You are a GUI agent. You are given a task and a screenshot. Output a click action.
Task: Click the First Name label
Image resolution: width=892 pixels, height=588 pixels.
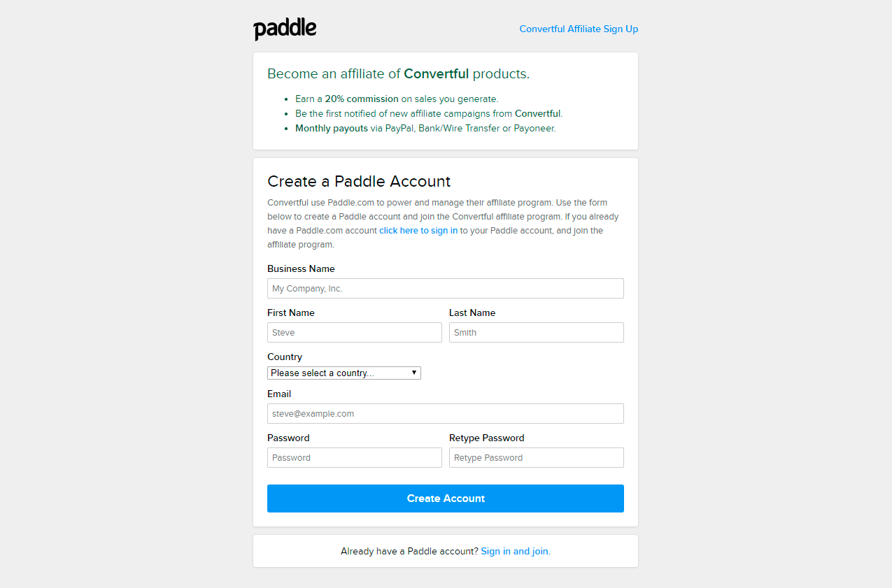pyautogui.click(x=291, y=313)
